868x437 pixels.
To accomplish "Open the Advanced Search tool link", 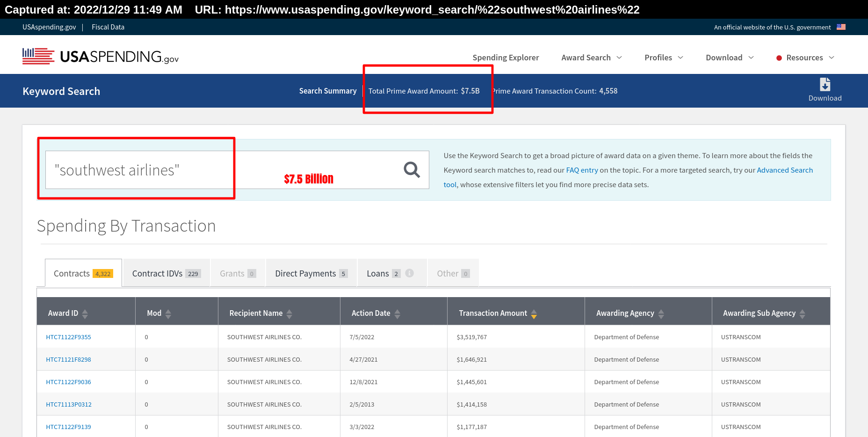I will pyautogui.click(x=785, y=170).
